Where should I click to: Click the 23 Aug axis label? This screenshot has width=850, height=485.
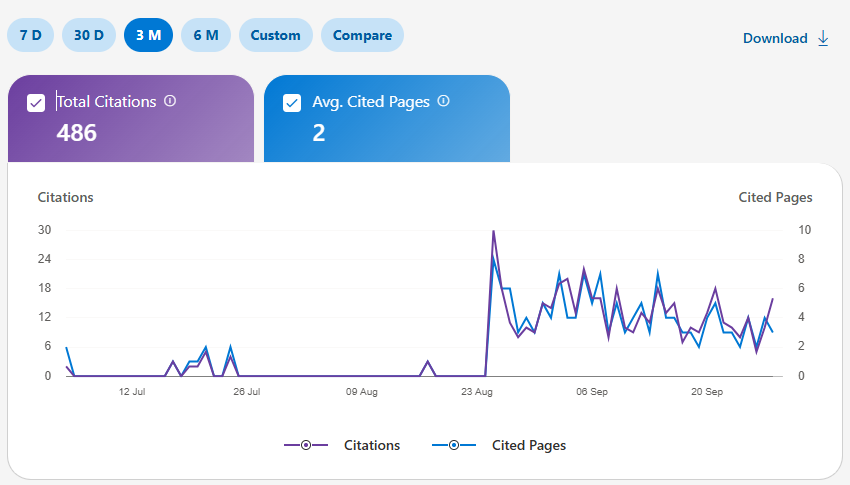click(476, 392)
